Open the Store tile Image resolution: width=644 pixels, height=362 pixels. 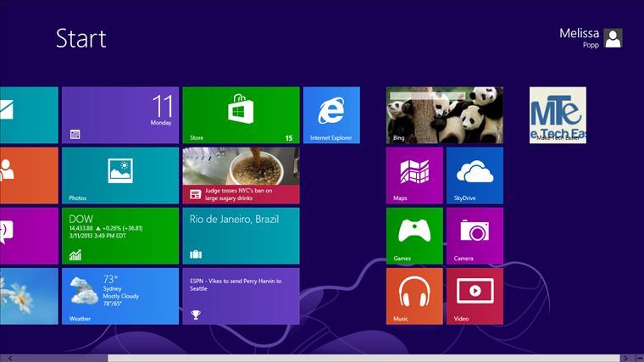click(241, 114)
